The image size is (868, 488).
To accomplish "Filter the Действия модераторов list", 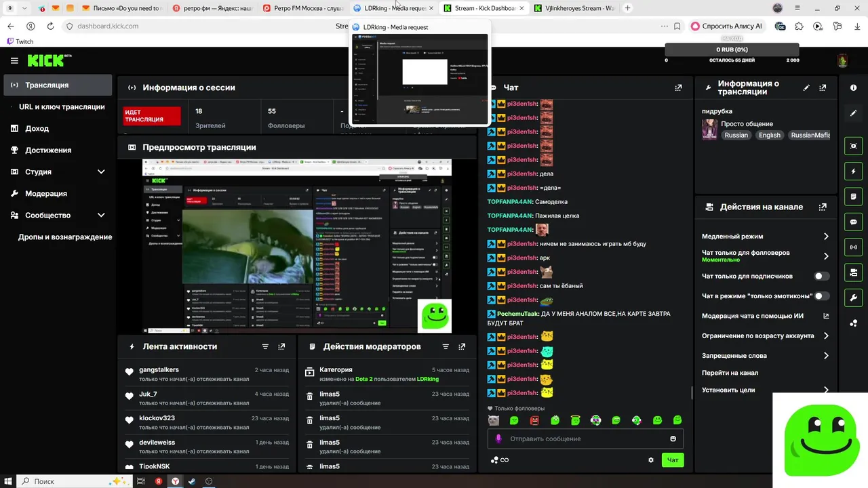I will (446, 346).
